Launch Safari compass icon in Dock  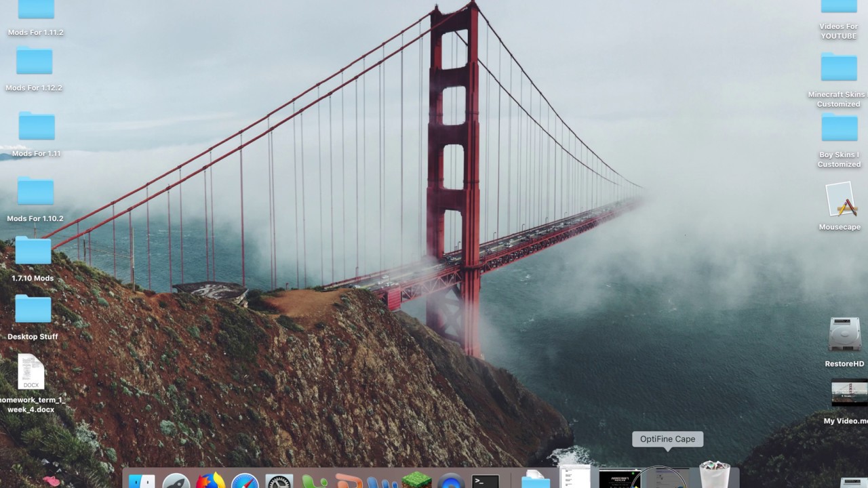click(245, 481)
